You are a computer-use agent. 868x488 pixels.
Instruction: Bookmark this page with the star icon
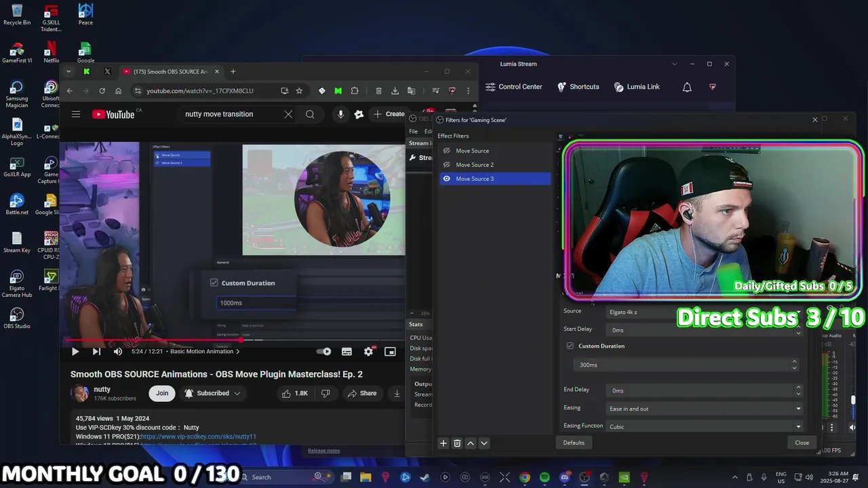click(x=299, y=91)
